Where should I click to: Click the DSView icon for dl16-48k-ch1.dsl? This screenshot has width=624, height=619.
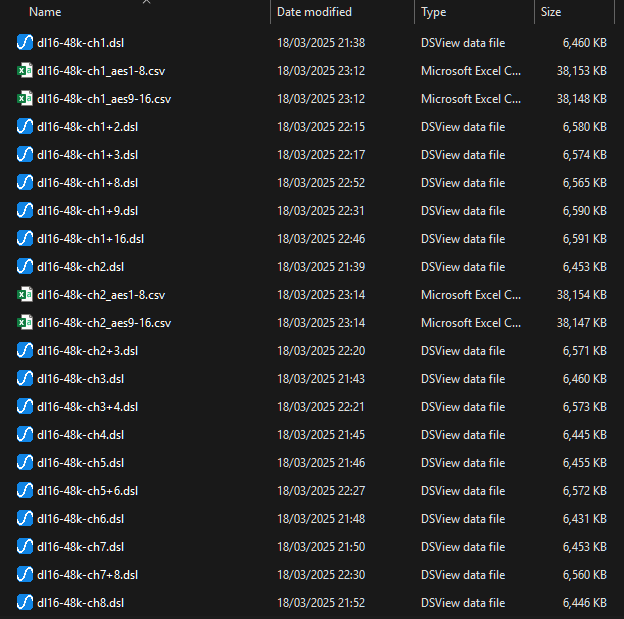(x=25, y=43)
